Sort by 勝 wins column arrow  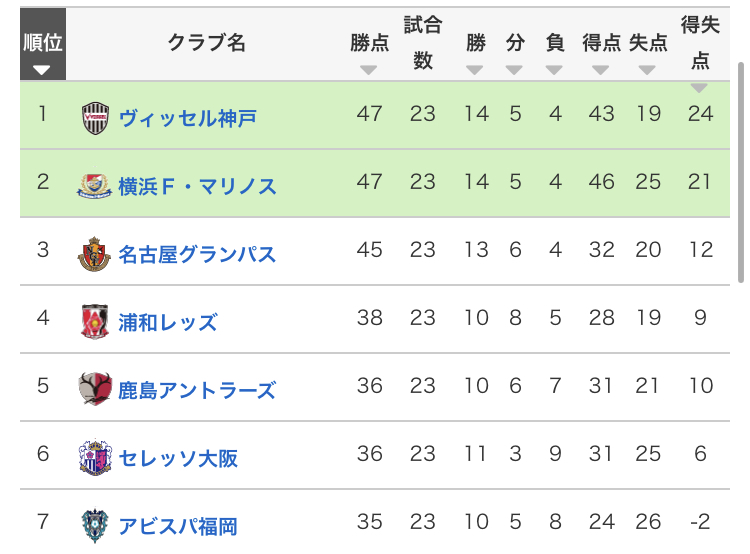point(474,70)
